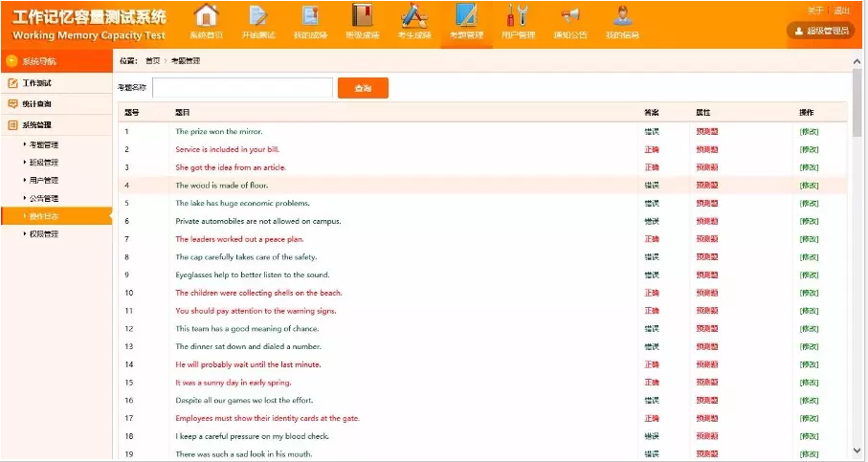Screen dimensions: 868x462
Task: Click 修改 for question 14
Action: click(809, 364)
